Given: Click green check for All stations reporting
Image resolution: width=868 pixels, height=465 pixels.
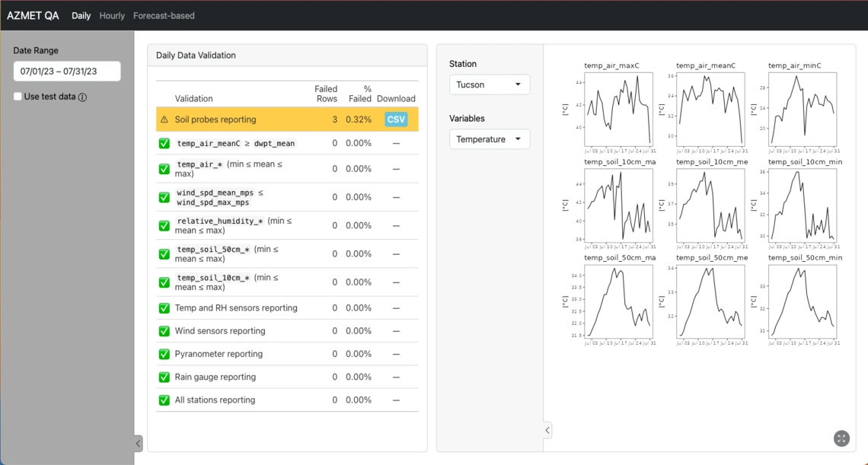Looking at the screenshot, I should click(164, 400).
